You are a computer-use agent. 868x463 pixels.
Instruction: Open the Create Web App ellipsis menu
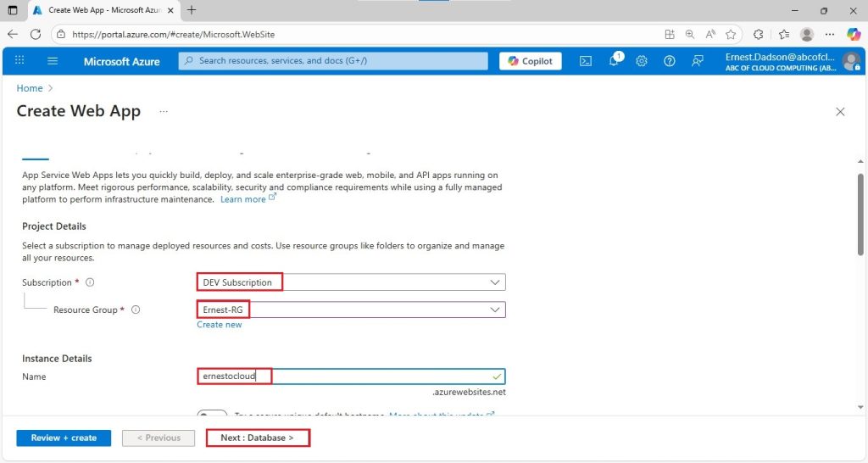tap(164, 111)
